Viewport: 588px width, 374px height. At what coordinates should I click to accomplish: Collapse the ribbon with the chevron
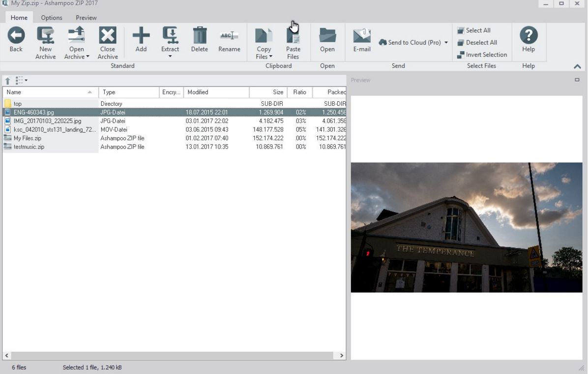577,66
